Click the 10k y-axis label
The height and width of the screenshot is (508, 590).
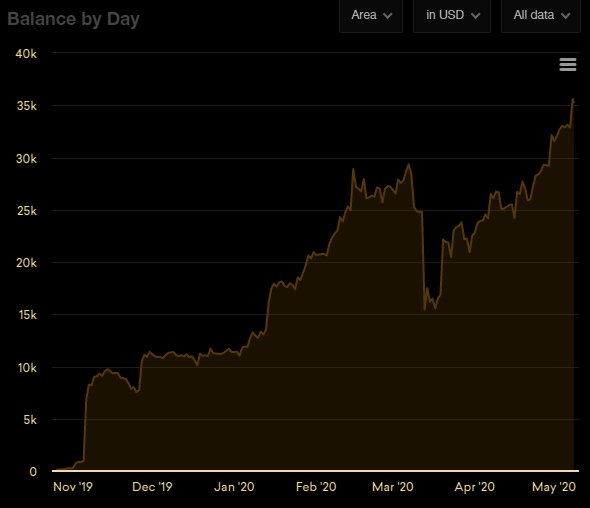(x=27, y=368)
